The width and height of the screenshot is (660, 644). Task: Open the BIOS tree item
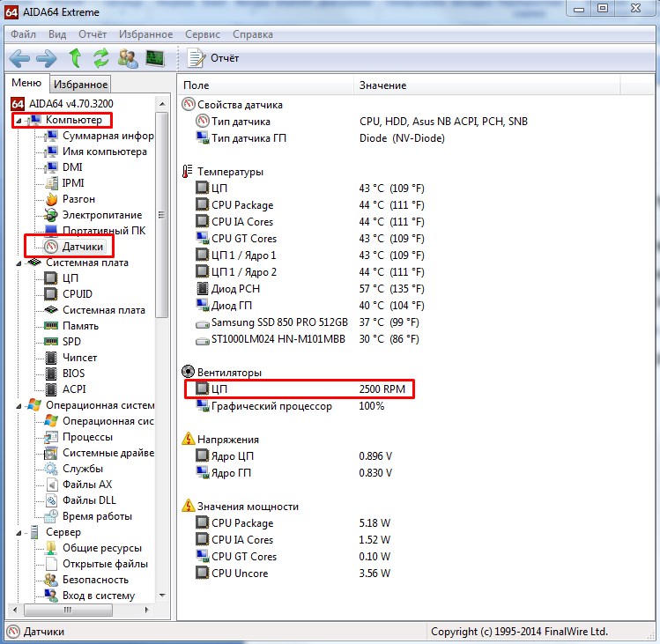[65, 374]
